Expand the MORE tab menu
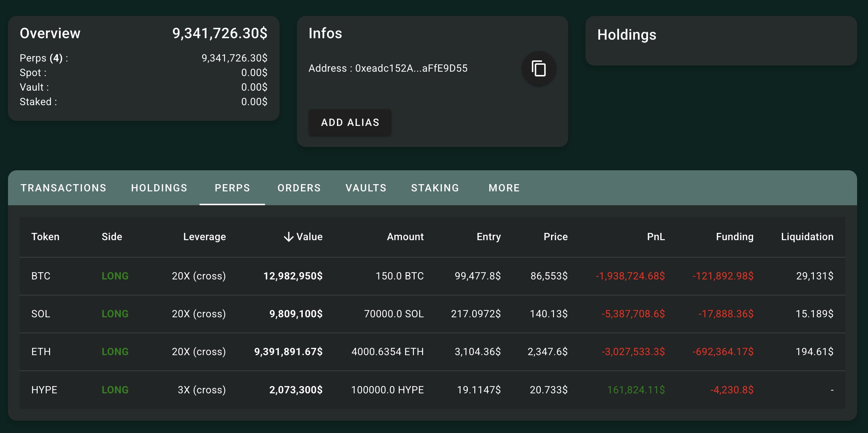 coord(504,188)
